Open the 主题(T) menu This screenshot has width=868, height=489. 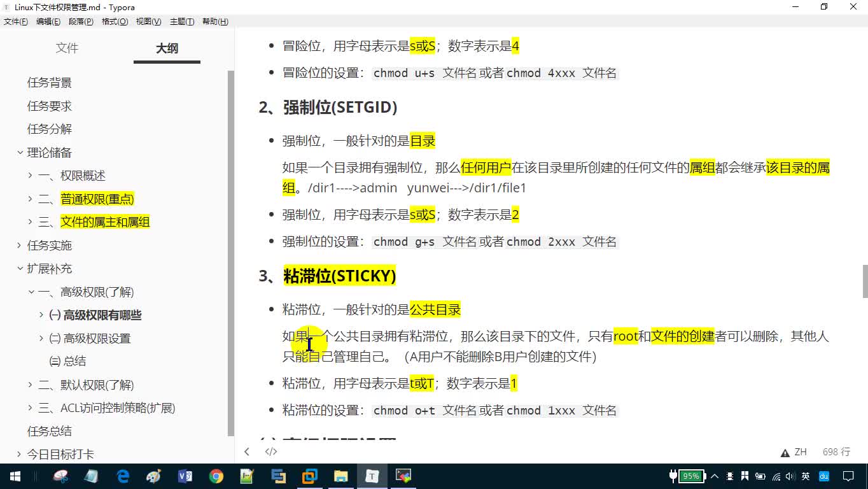182,22
